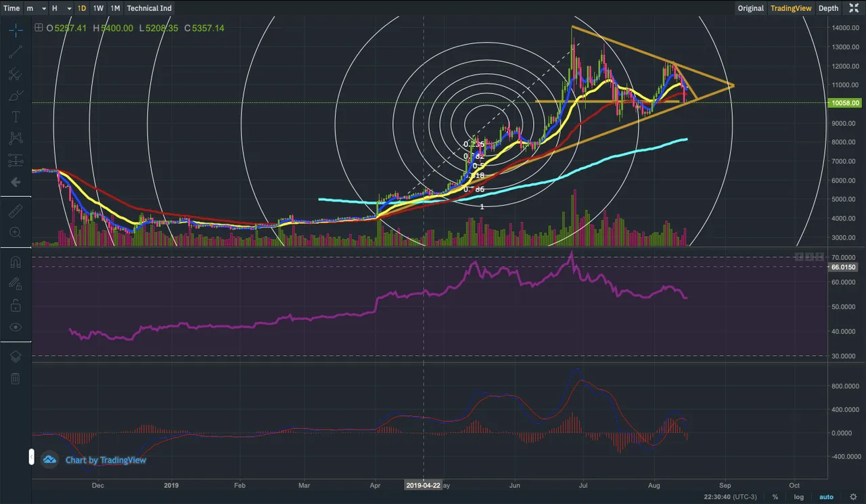The height and width of the screenshot is (504, 866).
Task: Select the 1D timeframe
Action: pos(81,8)
